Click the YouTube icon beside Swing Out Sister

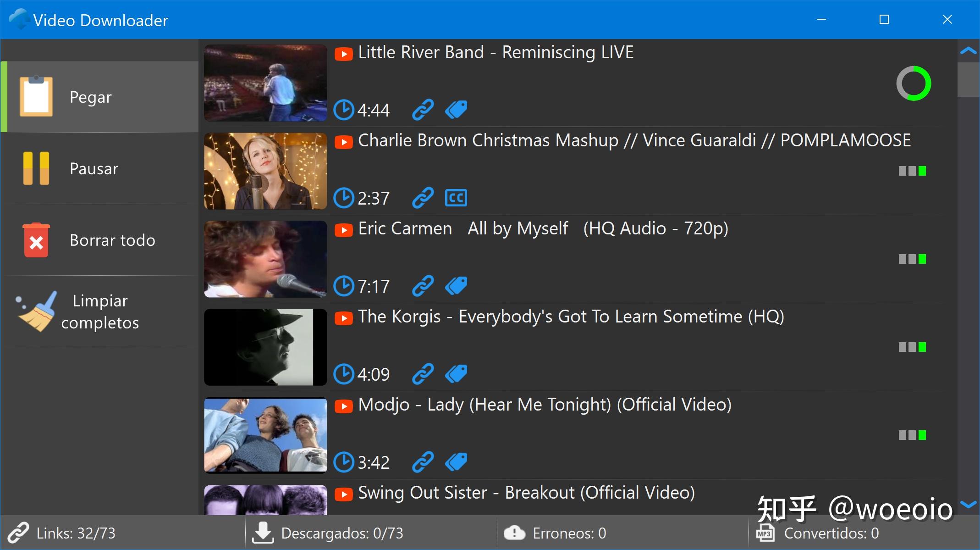coord(344,494)
